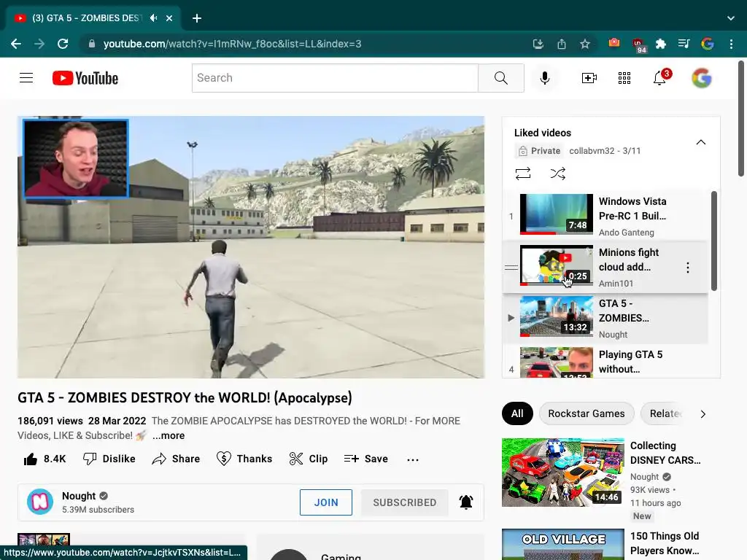
Task: Play Playing GTA 5 without playlist video
Action: (x=605, y=362)
